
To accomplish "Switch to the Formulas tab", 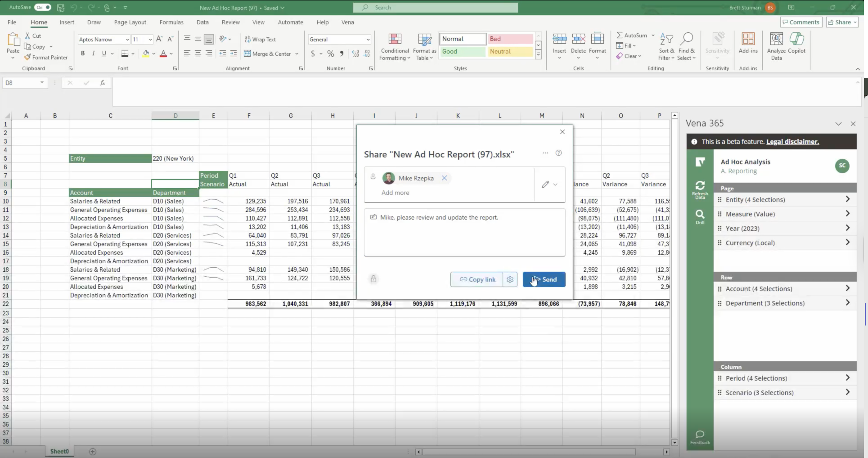I will [x=171, y=22].
